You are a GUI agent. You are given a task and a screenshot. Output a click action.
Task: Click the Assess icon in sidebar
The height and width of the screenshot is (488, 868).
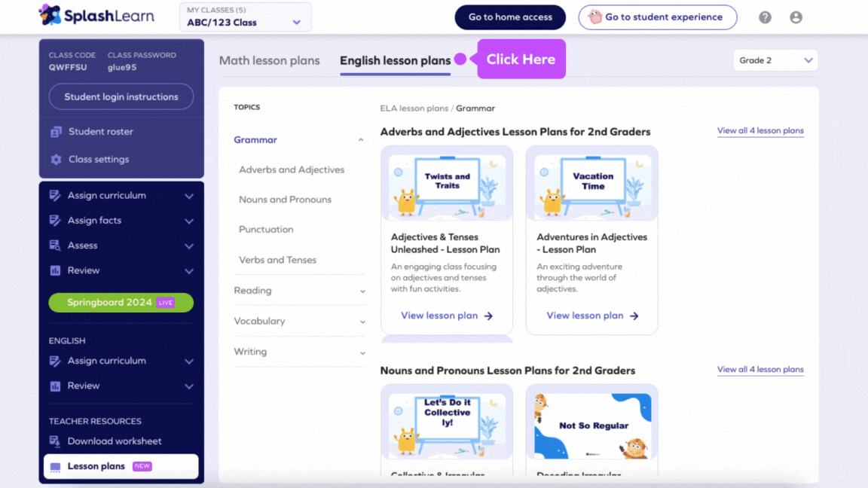55,245
